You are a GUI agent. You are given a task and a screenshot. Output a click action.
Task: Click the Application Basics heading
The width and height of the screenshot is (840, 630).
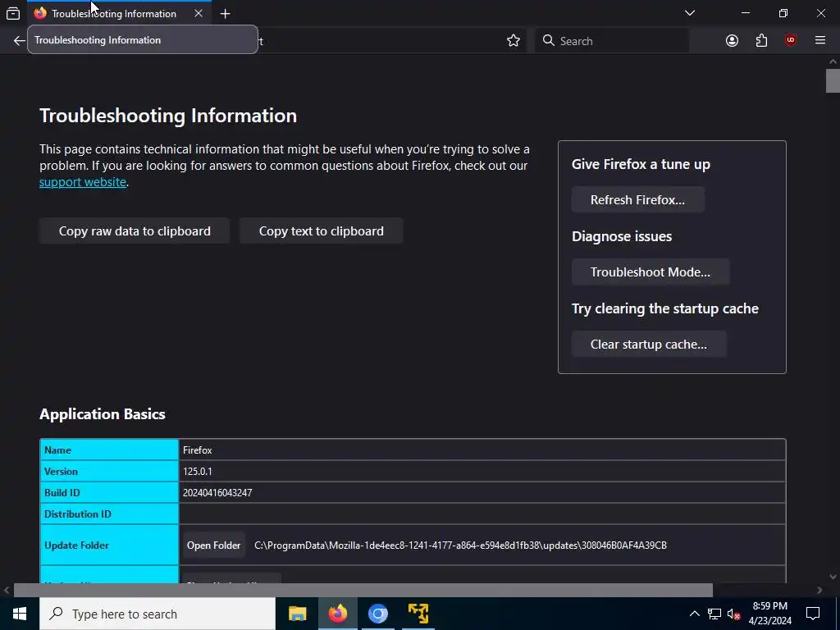(x=103, y=414)
